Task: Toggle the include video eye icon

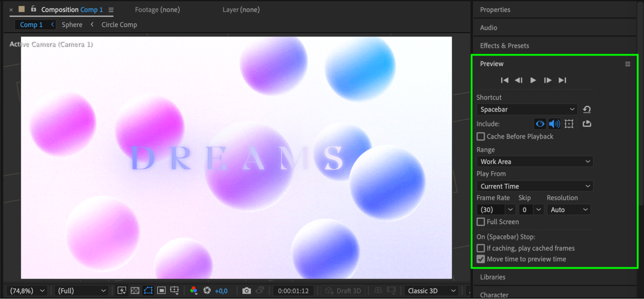Action: [540, 124]
